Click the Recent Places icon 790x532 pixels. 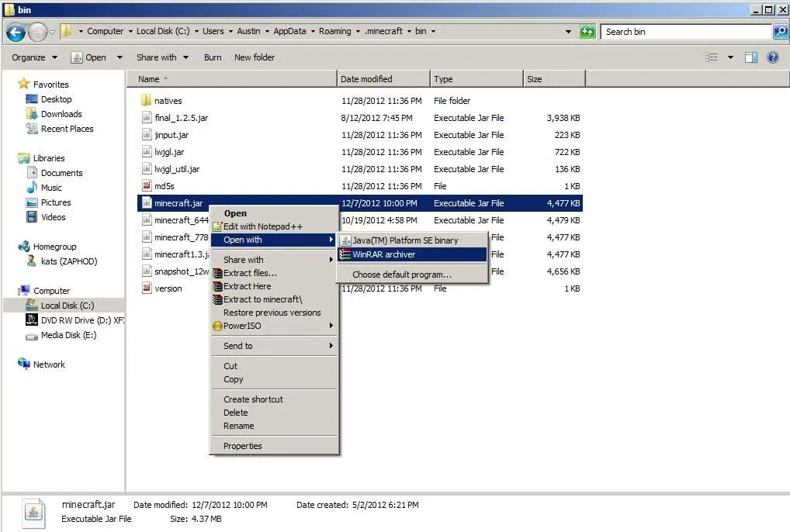click(x=31, y=129)
